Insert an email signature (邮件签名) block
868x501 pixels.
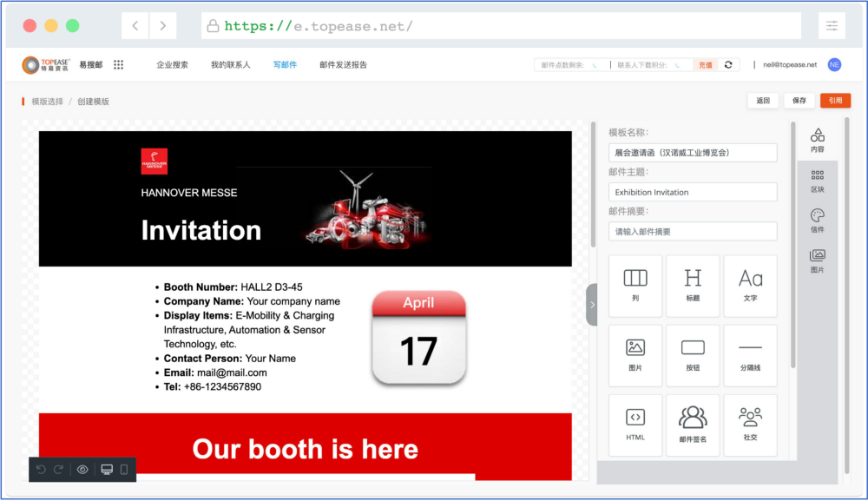coord(693,425)
